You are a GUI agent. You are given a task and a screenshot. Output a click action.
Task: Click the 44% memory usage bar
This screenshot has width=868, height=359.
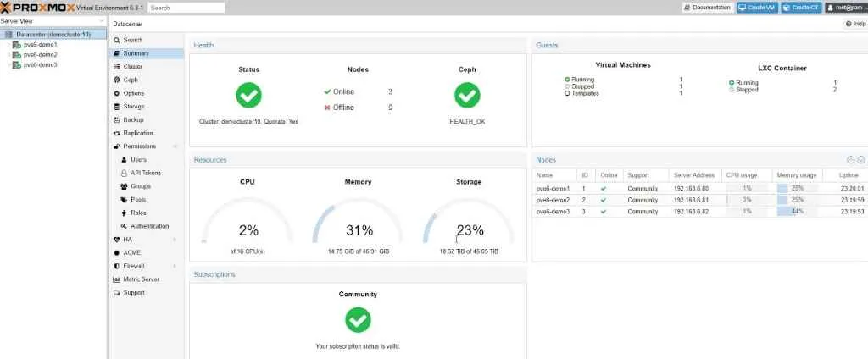pyautogui.click(x=797, y=212)
